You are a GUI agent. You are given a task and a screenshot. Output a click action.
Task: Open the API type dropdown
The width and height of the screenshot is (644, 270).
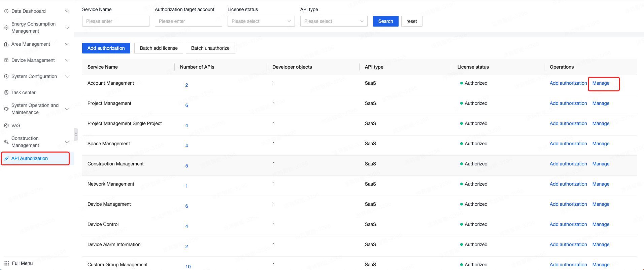pyautogui.click(x=334, y=21)
